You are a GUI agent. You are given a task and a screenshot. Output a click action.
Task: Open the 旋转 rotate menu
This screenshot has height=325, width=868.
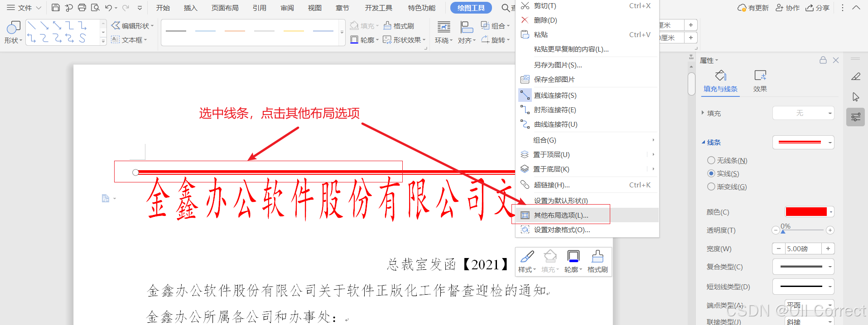coord(495,40)
